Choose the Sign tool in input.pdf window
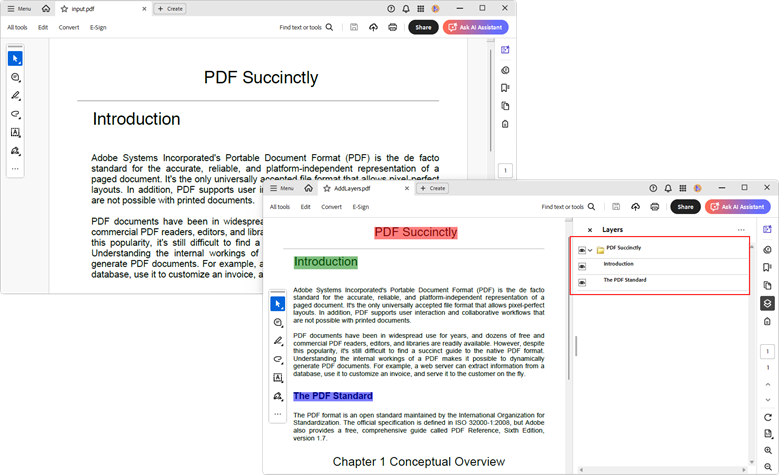779x475 pixels. pos(15,151)
